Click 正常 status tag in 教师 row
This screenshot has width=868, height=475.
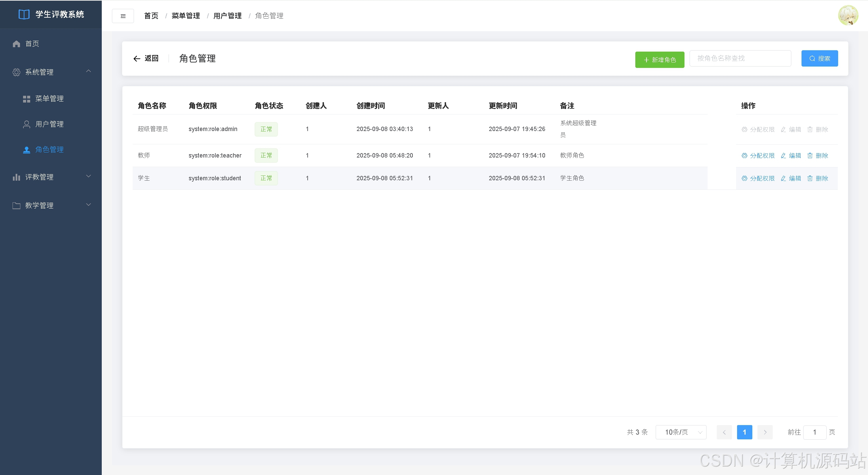266,156
